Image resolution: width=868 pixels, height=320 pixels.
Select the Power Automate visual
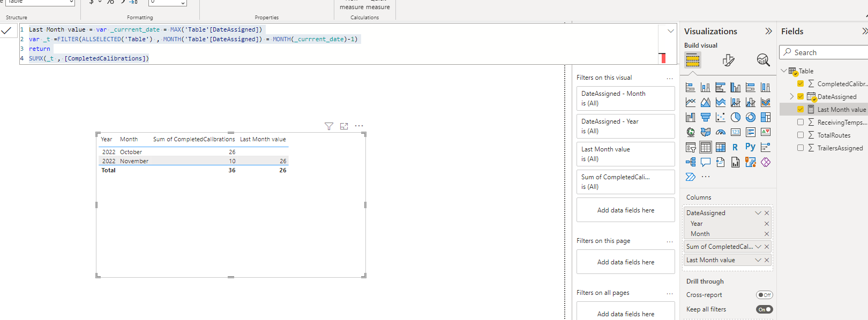point(690,177)
